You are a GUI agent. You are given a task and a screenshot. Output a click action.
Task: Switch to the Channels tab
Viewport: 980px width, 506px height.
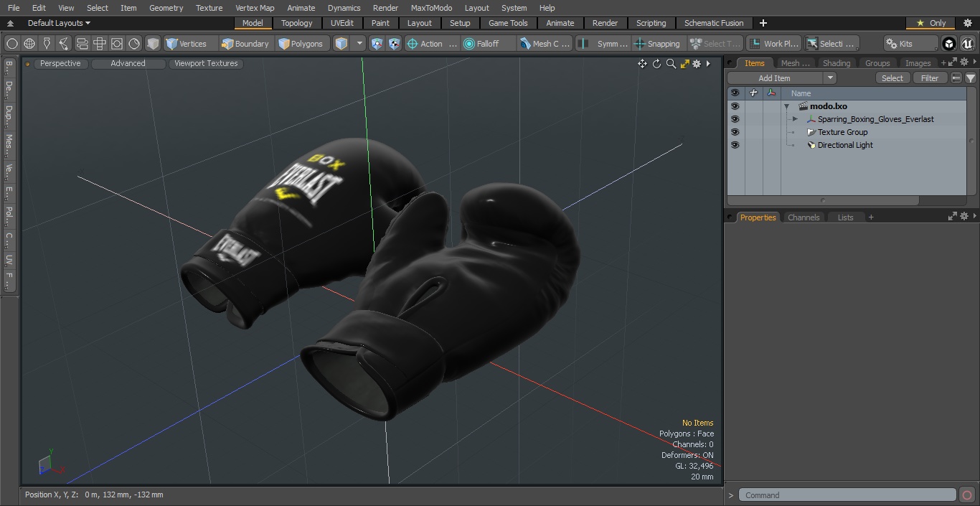(x=804, y=217)
